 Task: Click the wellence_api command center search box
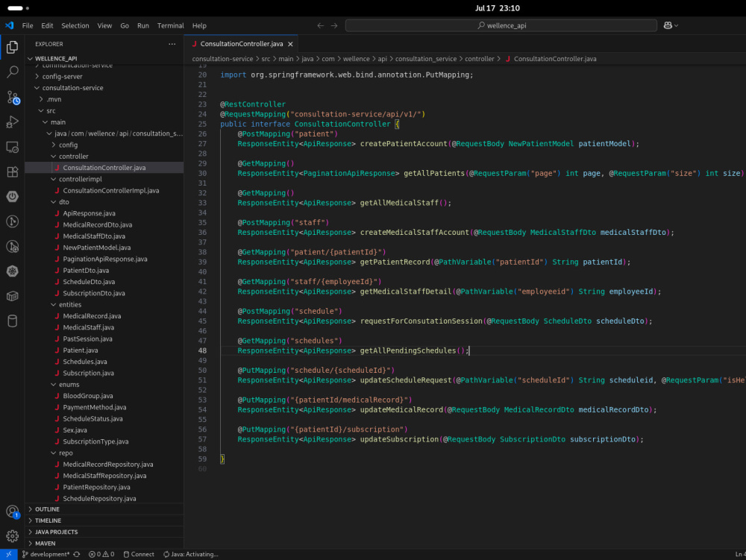(501, 25)
